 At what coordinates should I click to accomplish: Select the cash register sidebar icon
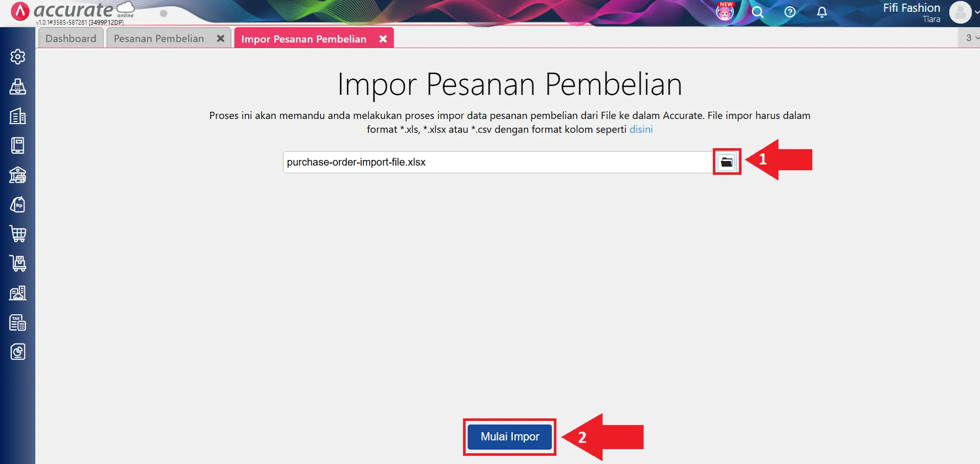point(17,87)
